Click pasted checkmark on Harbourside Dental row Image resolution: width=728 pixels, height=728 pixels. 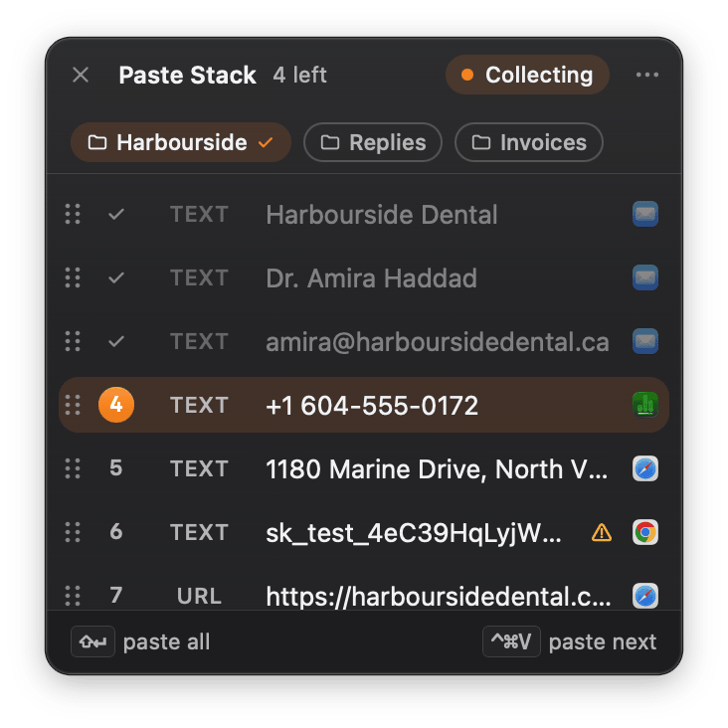(116, 214)
